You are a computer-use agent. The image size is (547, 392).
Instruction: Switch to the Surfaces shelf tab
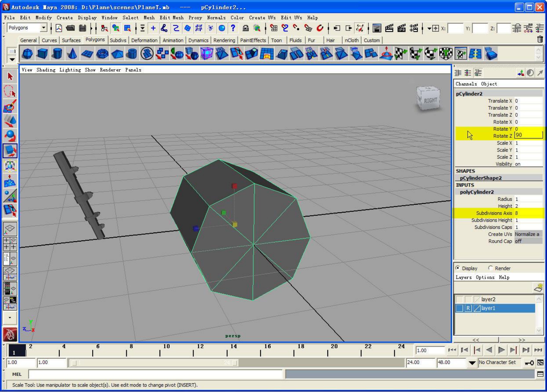click(x=71, y=40)
